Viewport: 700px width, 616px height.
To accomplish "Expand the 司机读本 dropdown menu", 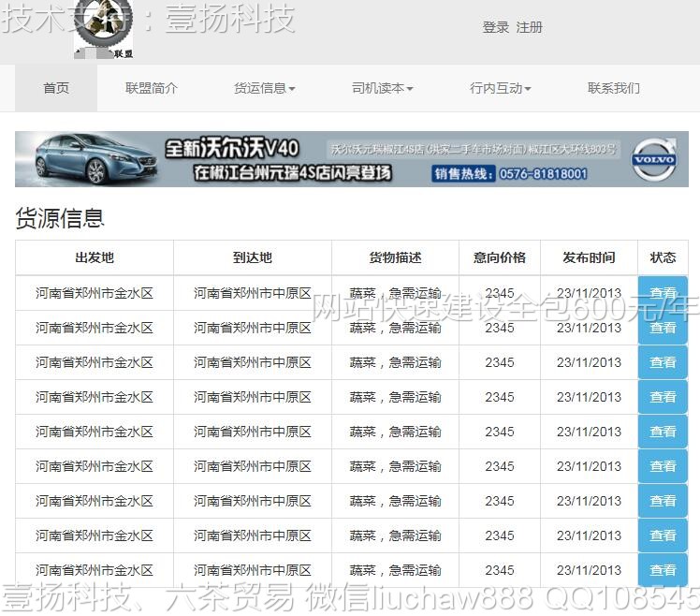I will click(x=382, y=88).
